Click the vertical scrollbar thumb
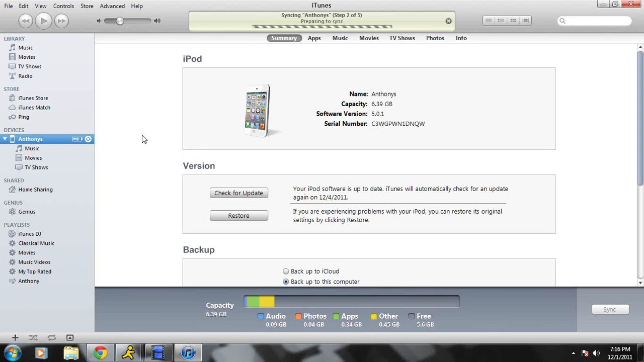 (x=640, y=119)
